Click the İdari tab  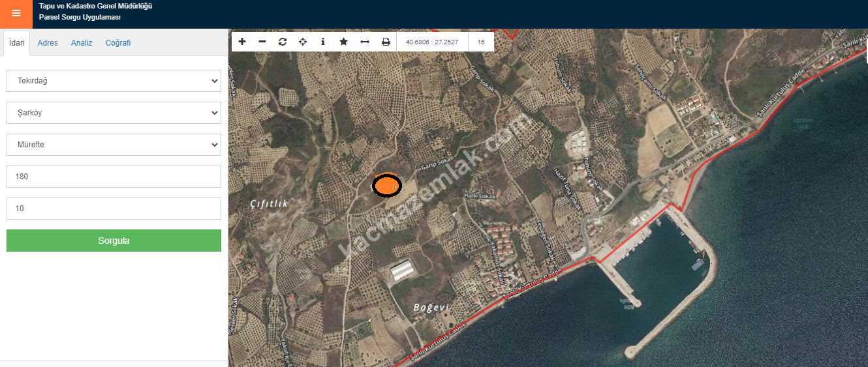[17, 43]
